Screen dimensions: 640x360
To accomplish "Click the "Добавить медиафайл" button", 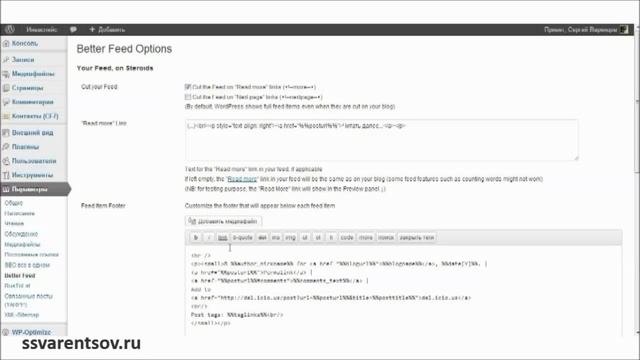I will [223, 221].
